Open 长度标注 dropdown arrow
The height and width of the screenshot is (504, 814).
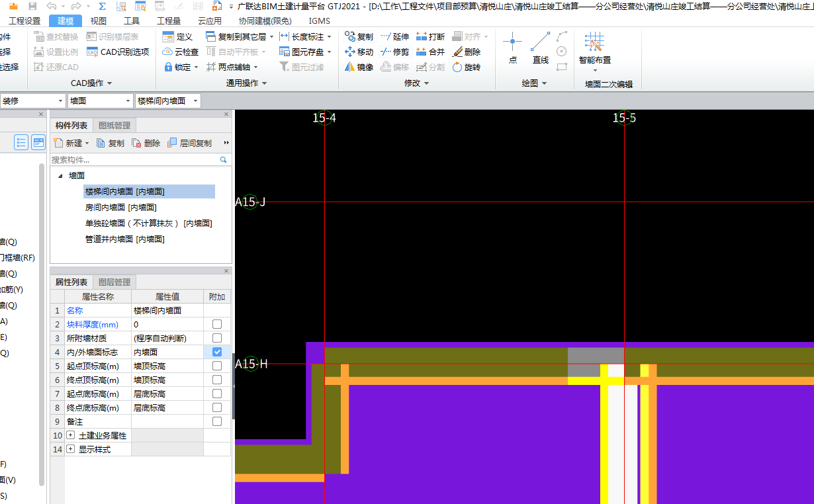(330, 36)
